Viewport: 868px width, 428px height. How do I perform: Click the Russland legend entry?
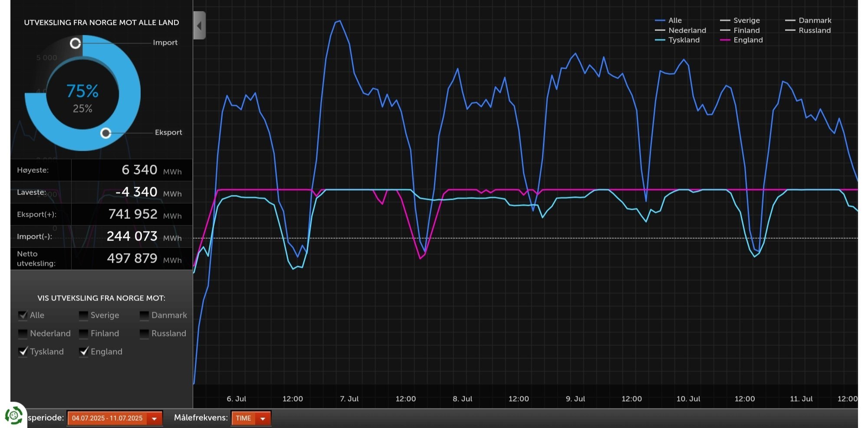click(808, 30)
